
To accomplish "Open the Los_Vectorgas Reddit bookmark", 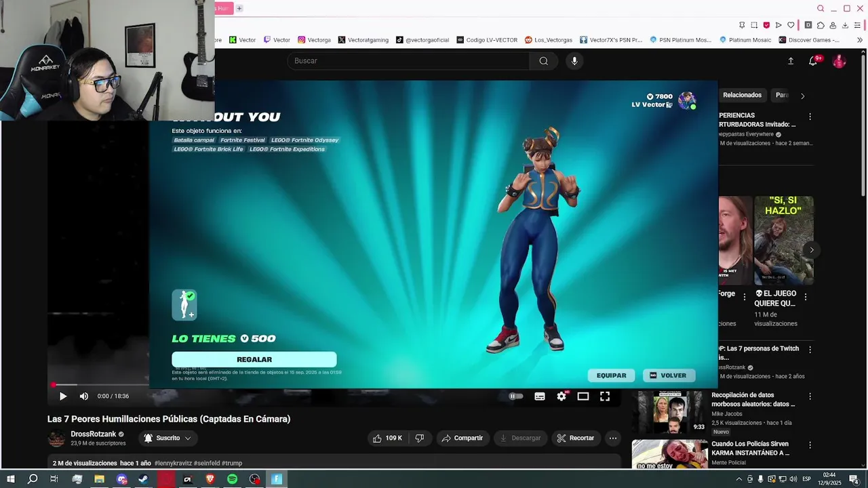I will [x=549, y=40].
